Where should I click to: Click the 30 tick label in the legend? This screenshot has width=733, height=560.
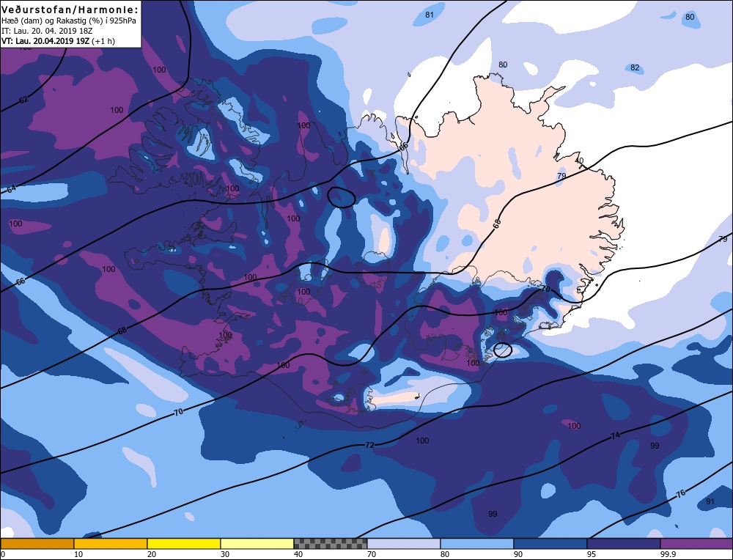pyautogui.click(x=225, y=554)
